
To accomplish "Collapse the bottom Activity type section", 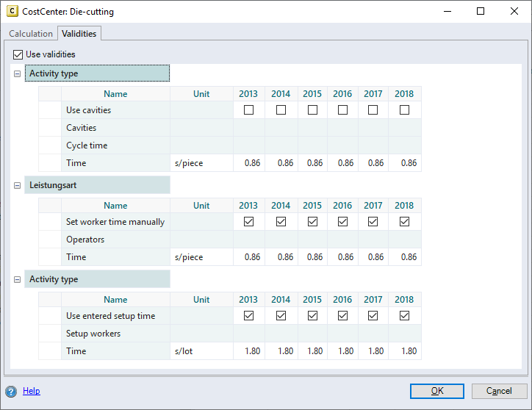I will [17, 280].
